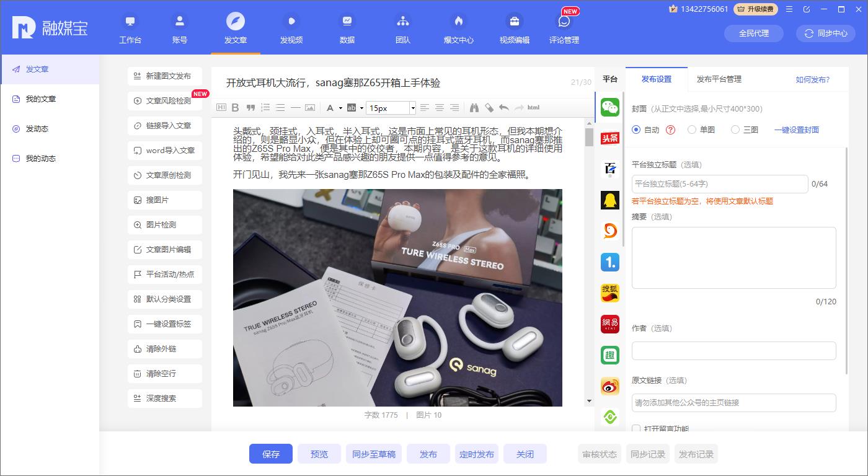The width and height of the screenshot is (868, 476).
Task: Click the 如何发布? link
Action: pyautogui.click(x=813, y=79)
